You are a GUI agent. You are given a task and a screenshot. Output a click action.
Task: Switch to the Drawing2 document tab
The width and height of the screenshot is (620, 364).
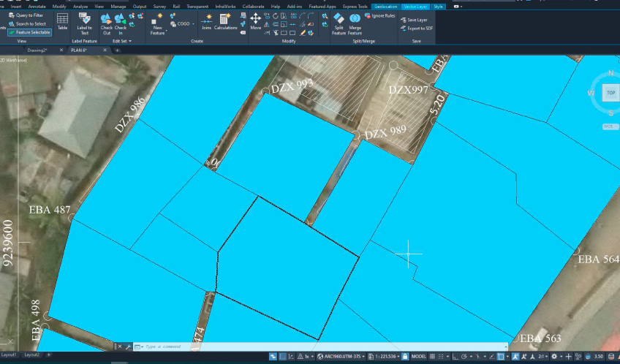37,50
